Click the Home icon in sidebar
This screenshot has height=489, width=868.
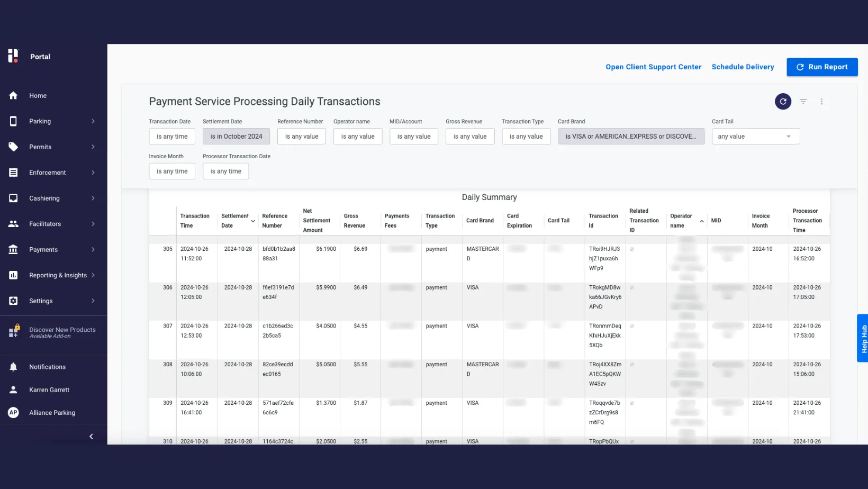[13, 96]
